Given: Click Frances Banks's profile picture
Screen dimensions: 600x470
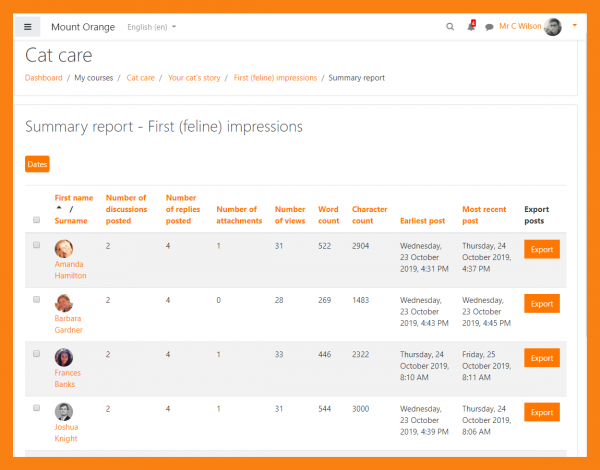Looking at the screenshot, I should [64, 358].
